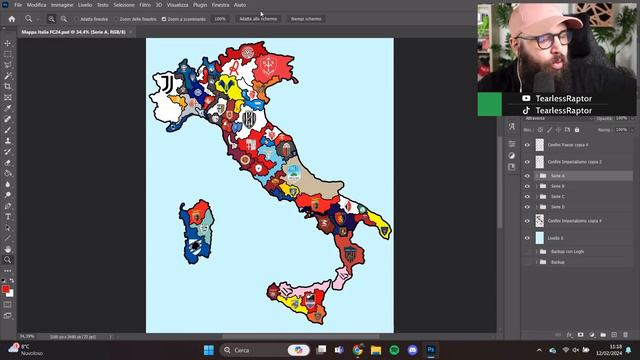Select the Spot Healing Brush tool

7,119
